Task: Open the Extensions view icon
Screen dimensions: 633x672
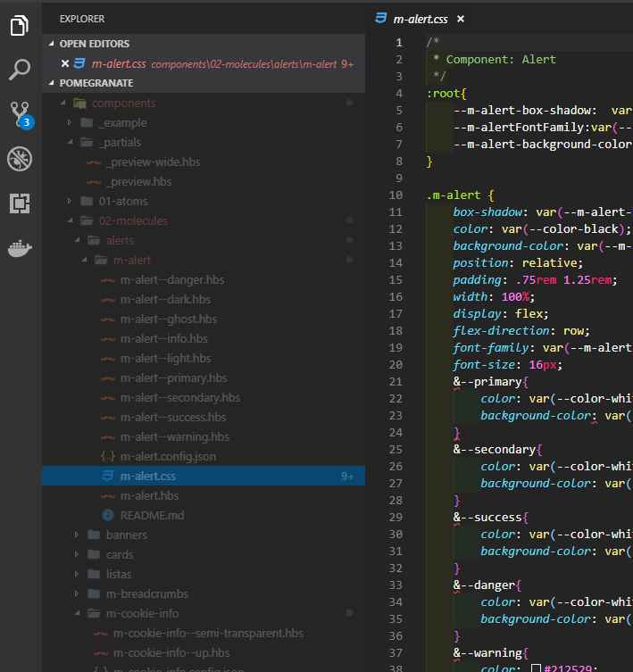Action: click(x=20, y=203)
